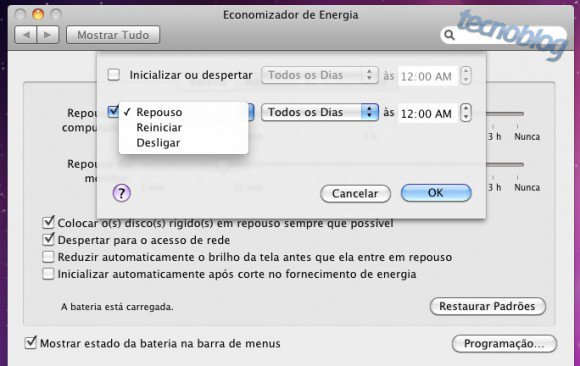
Task: Enable Reduzir automaticamente o brilho da tela
Action: pyautogui.click(x=48, y=257)
